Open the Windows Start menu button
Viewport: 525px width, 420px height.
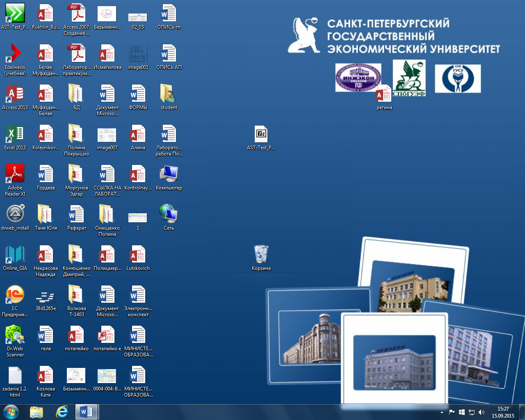[x=11, y=412]
